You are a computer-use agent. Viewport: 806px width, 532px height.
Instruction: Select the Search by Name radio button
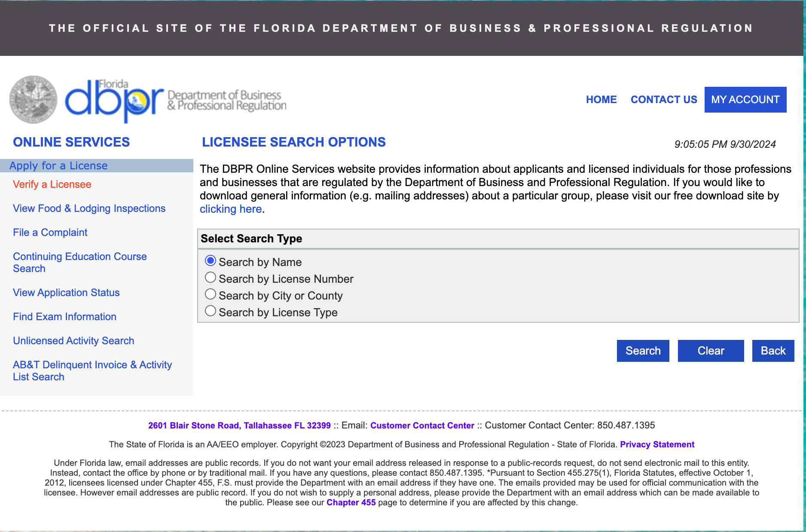pyautogui.click(x=211, y=261)
